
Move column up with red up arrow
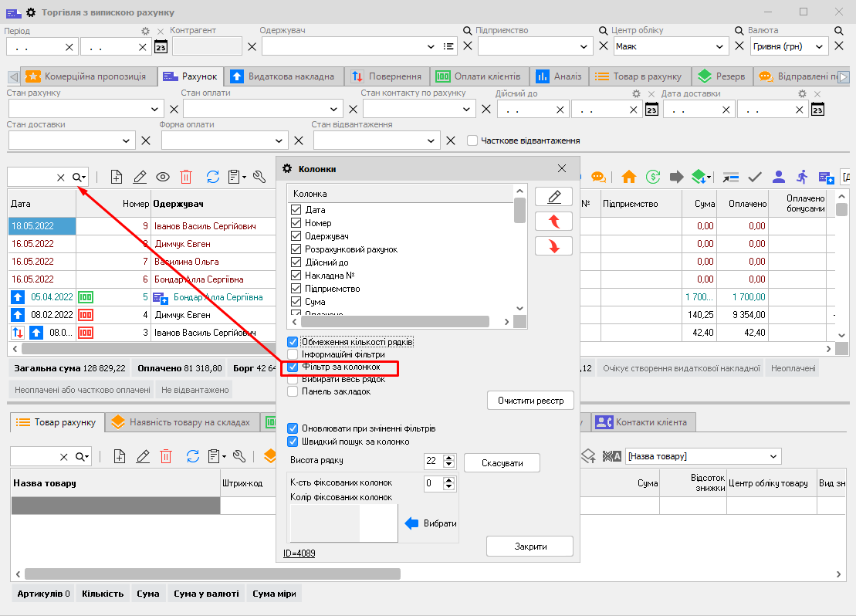click(553, 222)
